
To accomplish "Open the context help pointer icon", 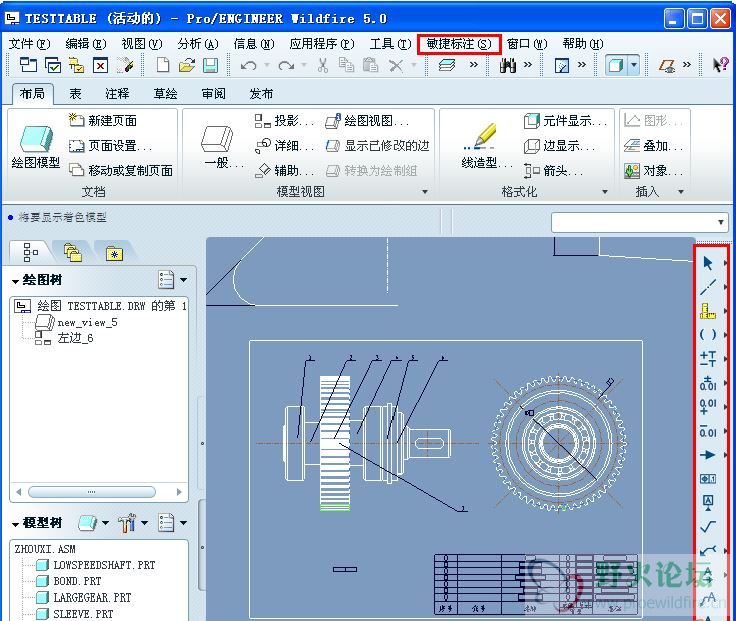I will [720, 65].
